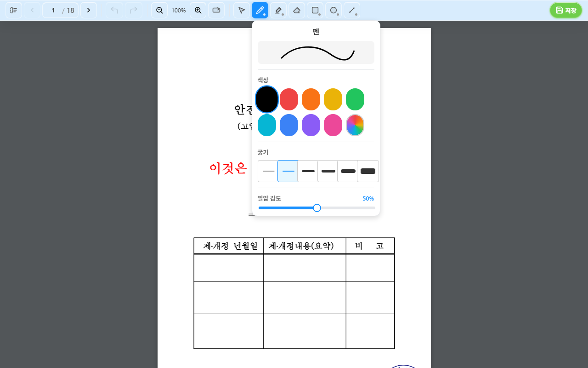The image size is (588, 368).
Task: Choose the black color swatch
Action: [x=267, y=99]
